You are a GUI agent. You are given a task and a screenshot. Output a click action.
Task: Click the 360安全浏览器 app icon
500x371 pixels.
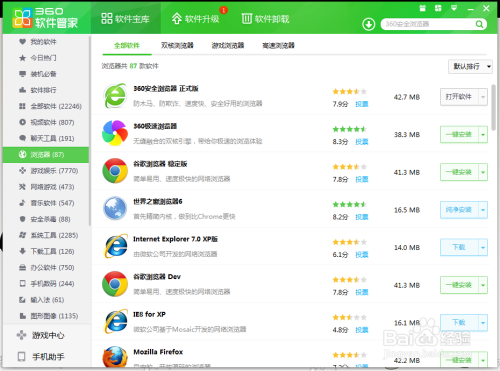(x=115, y=96)
